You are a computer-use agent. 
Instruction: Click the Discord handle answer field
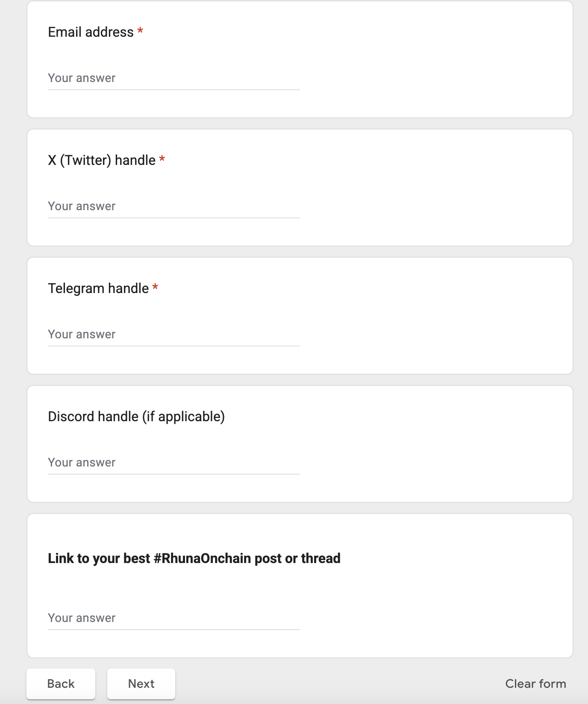coord(173,463)
